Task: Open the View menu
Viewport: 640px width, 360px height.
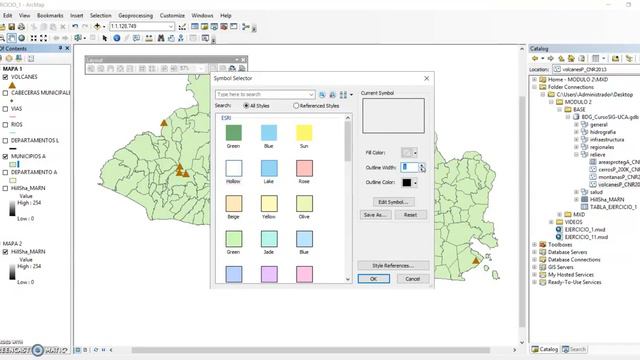Action: (x=24, y=16)
